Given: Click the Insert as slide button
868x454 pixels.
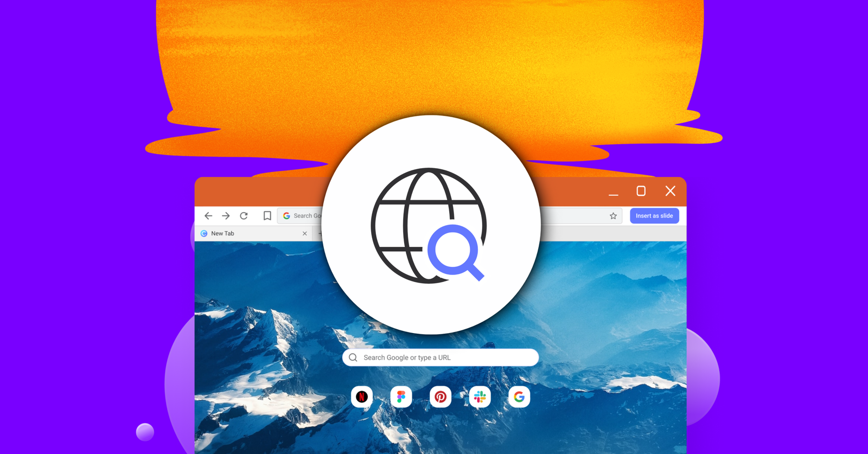Looking at the screenshot, I should pyautogui.click(x=654, y=216).
